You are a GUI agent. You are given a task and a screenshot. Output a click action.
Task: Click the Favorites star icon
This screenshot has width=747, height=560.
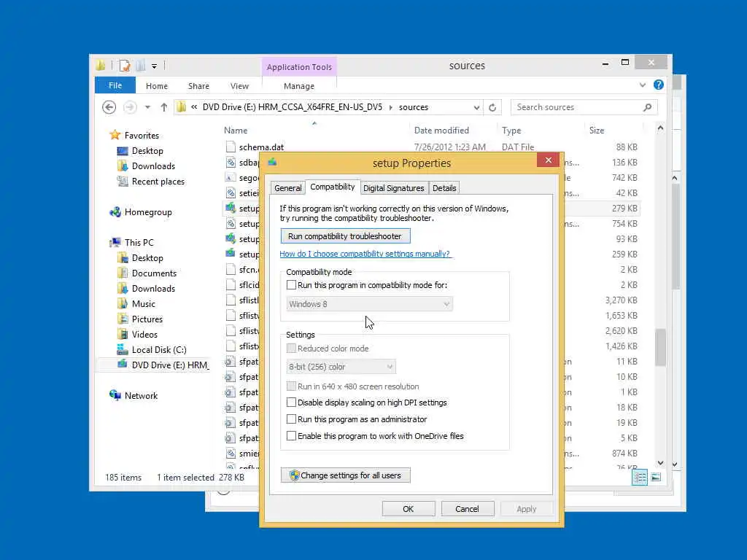115,135
